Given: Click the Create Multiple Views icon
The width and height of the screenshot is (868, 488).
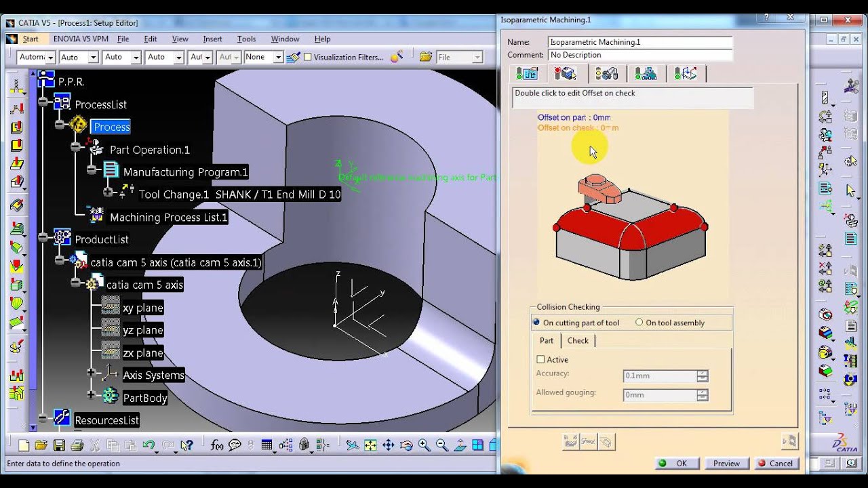Looking at the screenshot, I should pyautogui.click(x=478, y=445).
